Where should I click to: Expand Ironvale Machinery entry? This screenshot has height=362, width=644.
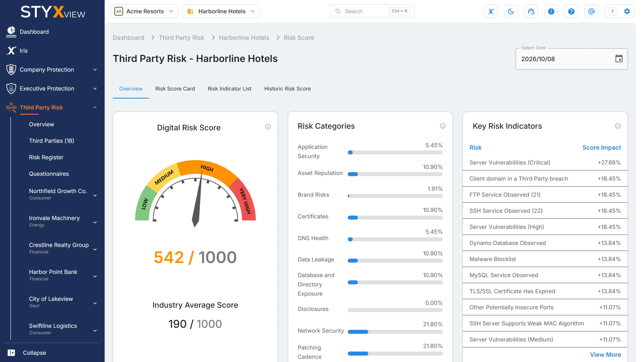click(x=95, y=222)
